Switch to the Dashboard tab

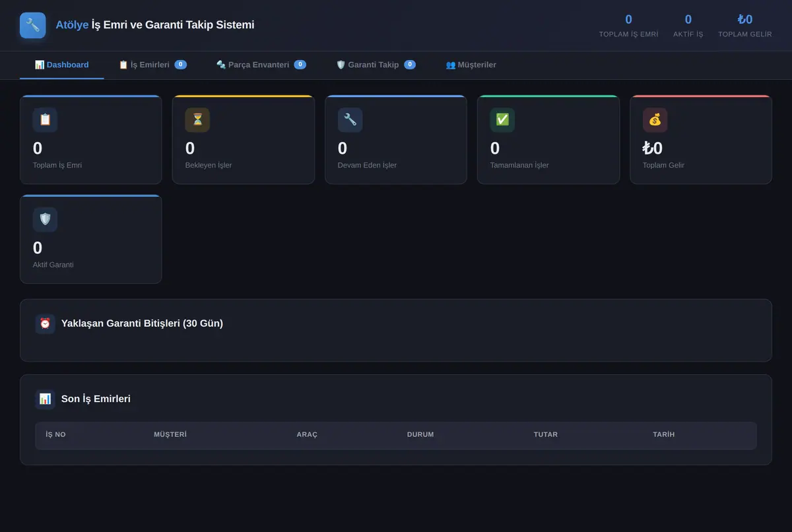[x=62, y=65]
